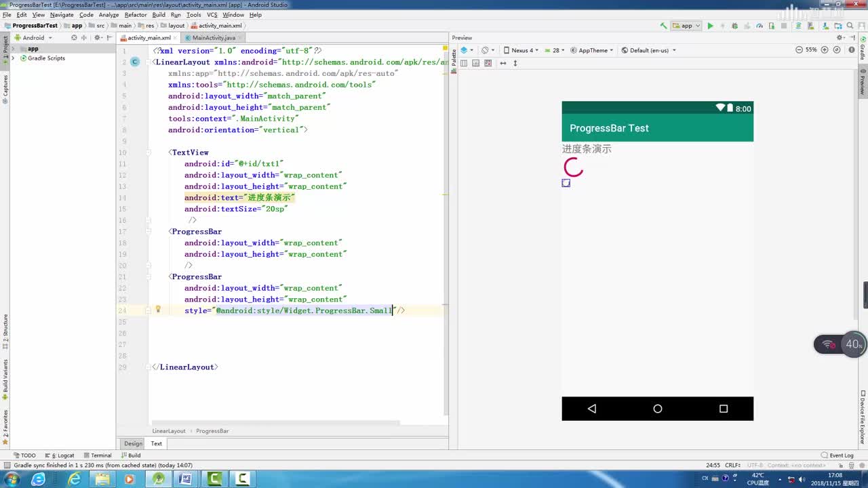Open Preview panel settings gear
The image size is (868, 488).
pos(840,37)
